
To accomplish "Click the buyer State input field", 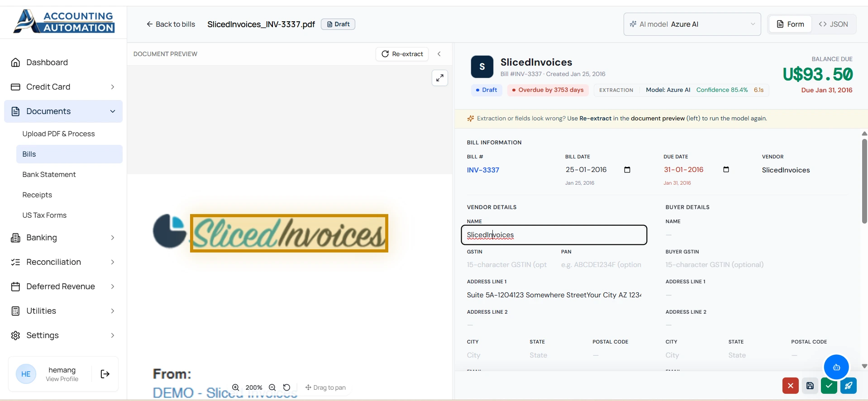I will [754, 355].
